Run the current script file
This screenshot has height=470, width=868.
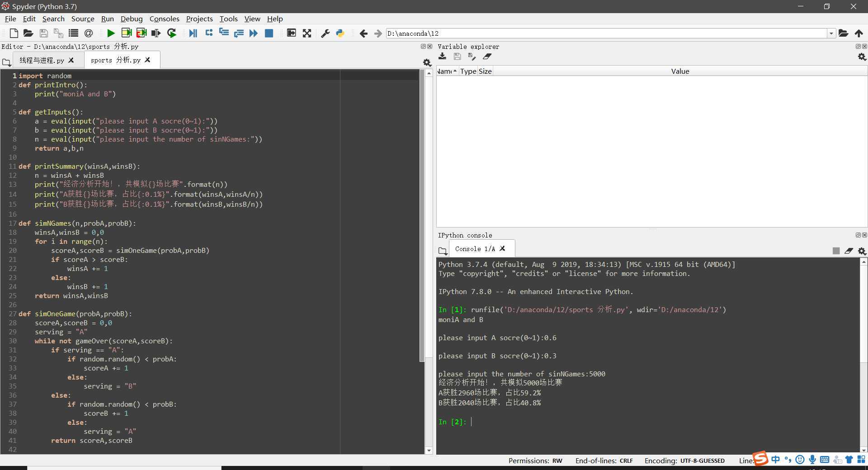tap(110, 33)
